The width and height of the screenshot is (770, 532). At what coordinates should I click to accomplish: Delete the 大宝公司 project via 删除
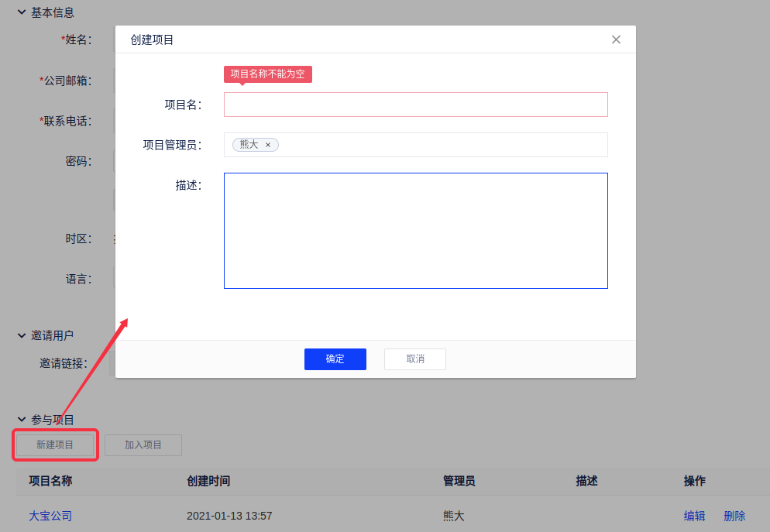734,516
